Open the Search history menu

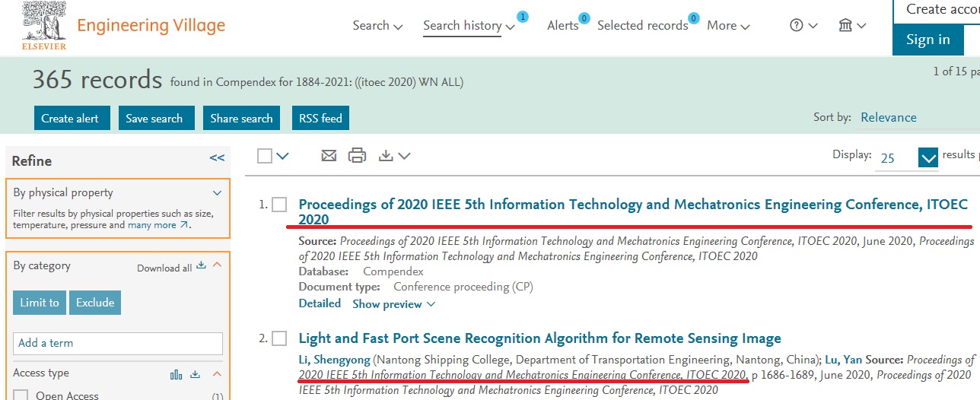click(x=469, y=25)
